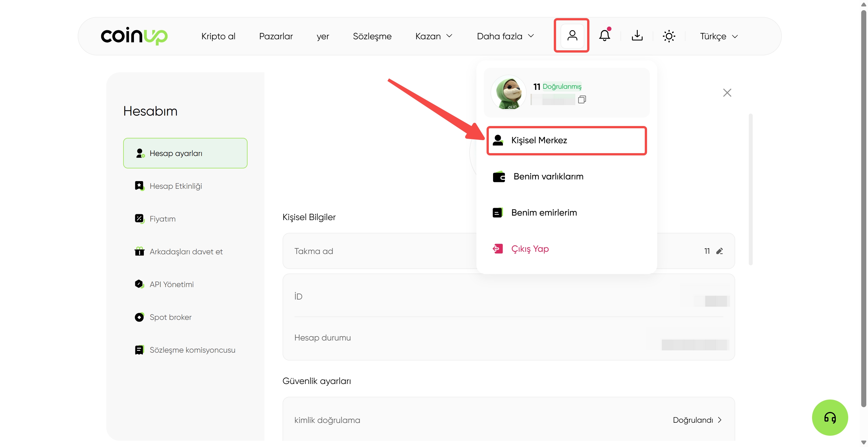
Task: Click the Hesabım heading
Action: coord(150,111)
